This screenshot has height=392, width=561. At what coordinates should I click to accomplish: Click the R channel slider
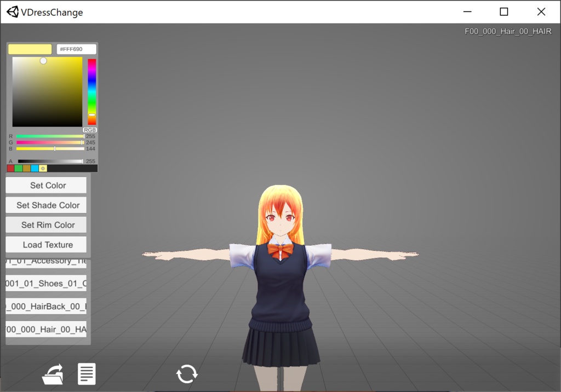point(50,136)
